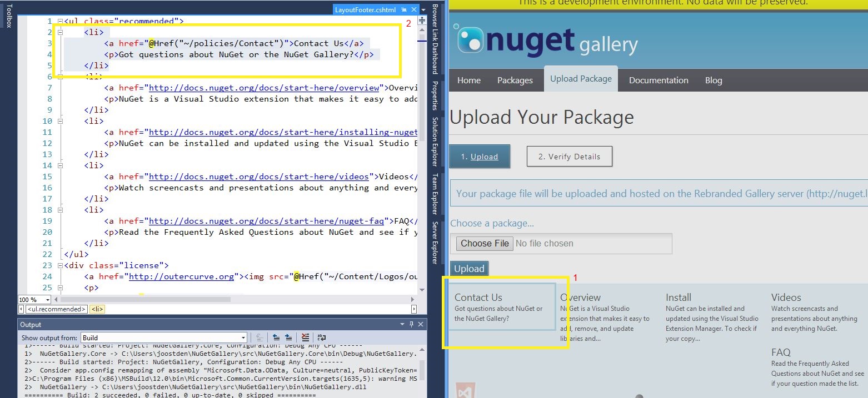The width and height of the screenshot is (868, 398).
Task: Open the Solution Explorer side tab
Action: [436, 141]
